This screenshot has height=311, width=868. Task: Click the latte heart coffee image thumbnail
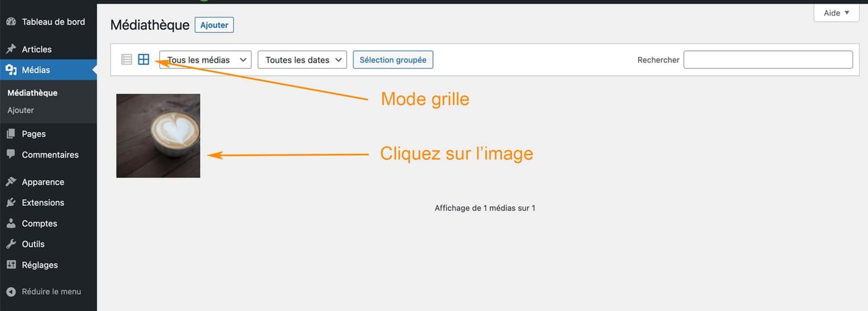click(158, 135)
